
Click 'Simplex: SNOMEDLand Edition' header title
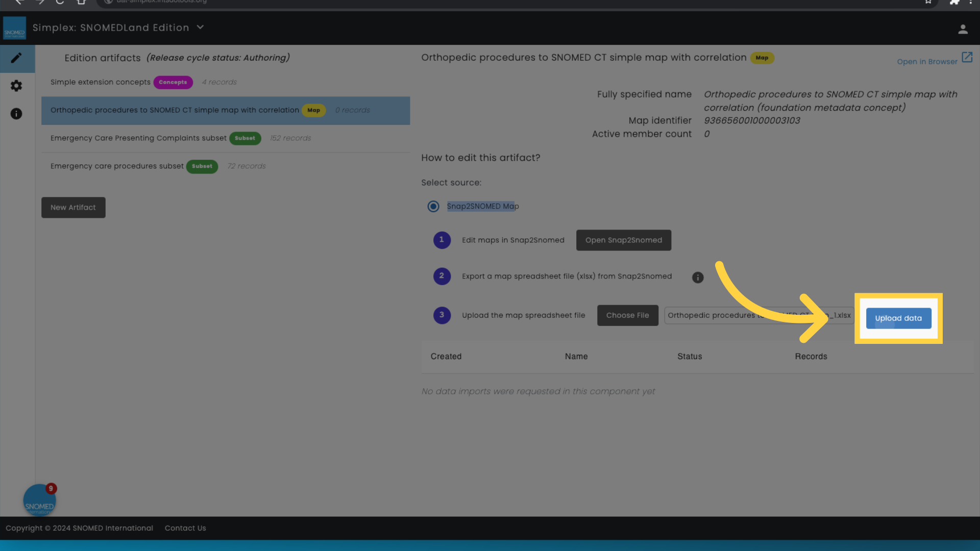(x=111, y=28)
